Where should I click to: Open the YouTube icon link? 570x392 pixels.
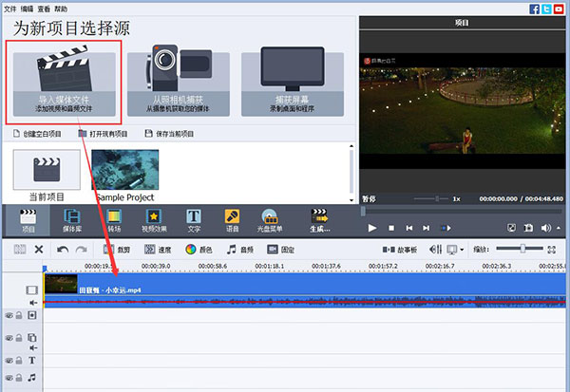coord(559,9)
